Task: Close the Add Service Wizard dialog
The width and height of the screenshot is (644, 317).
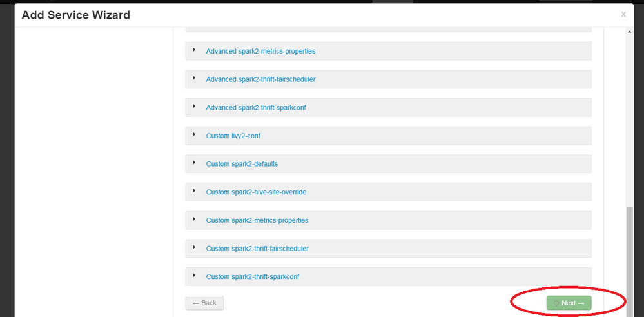Action: [623, 14]
